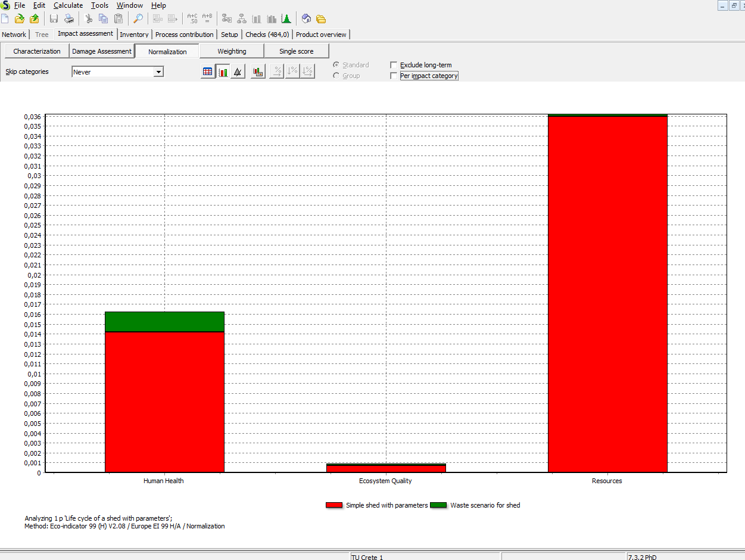Click TU Crete 1 in status bar
The height and width of the screenshot is (560, 745).
tap(367, 558)
